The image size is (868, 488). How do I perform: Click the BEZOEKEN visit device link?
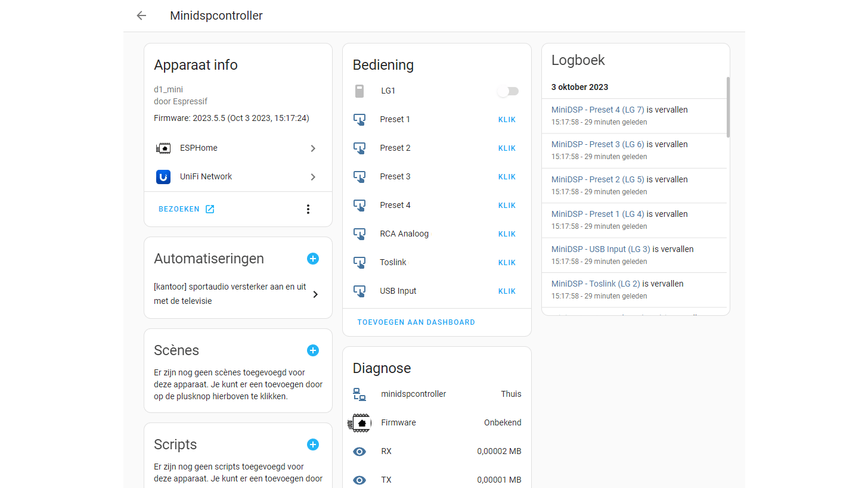click(x=186, y=209)
